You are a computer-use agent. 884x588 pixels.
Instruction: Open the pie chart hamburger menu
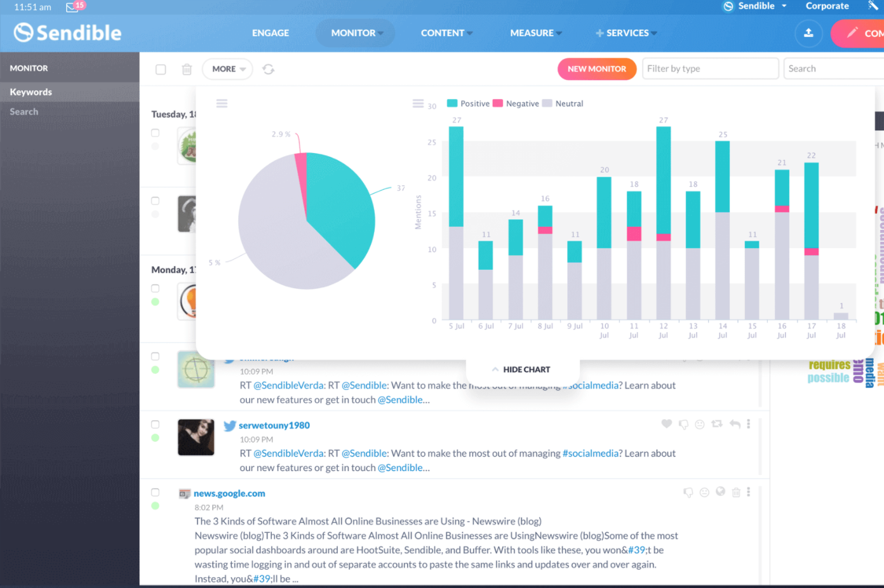(x=222, y=104)
